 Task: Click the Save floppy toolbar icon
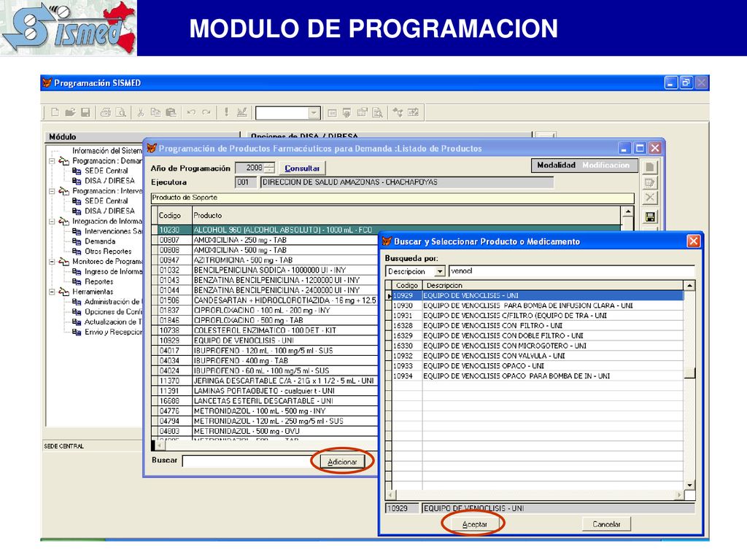[86, 112]
